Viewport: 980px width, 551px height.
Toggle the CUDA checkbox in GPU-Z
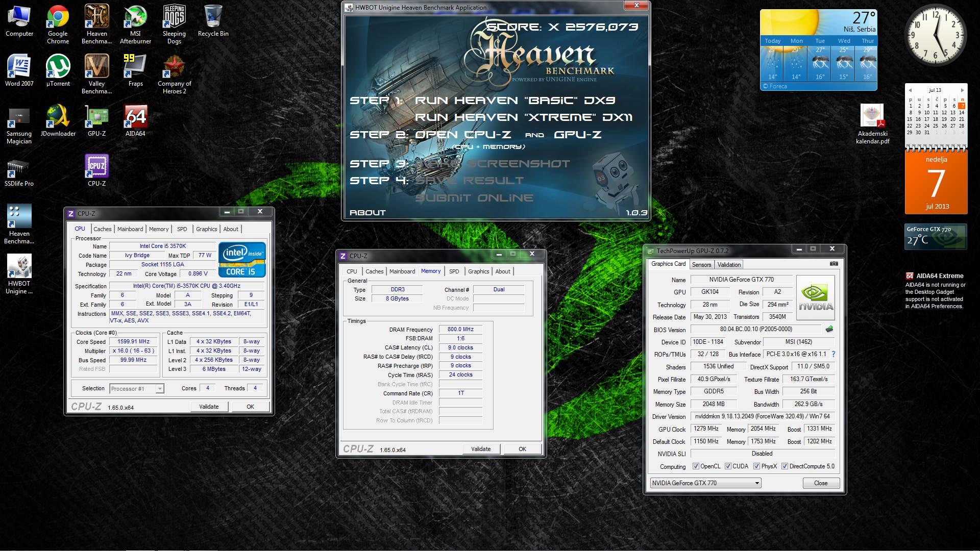point(728,466)
